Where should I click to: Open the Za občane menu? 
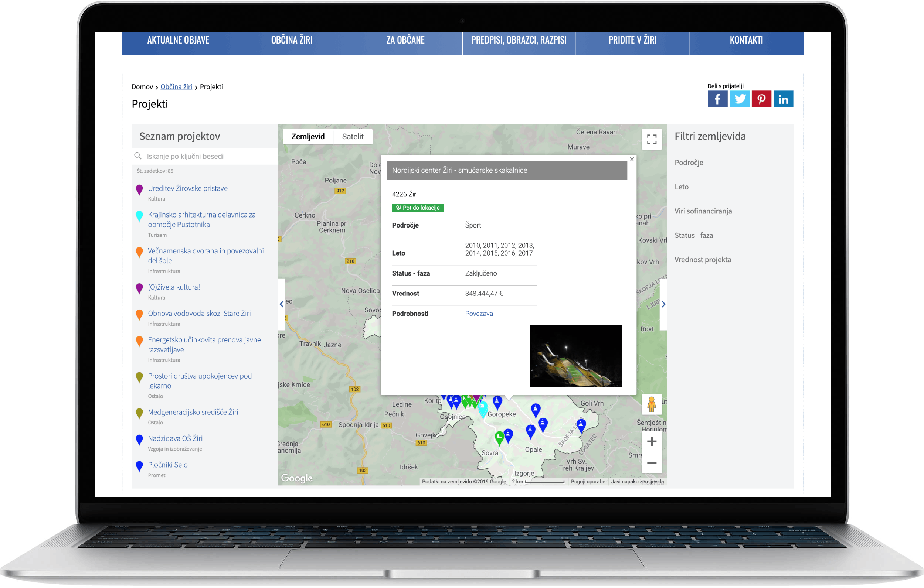(405, 40)
